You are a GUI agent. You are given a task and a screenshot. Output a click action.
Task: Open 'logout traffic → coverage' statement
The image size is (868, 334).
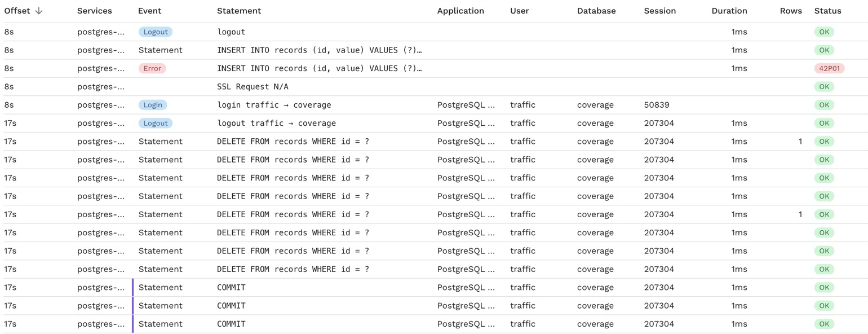276,123
